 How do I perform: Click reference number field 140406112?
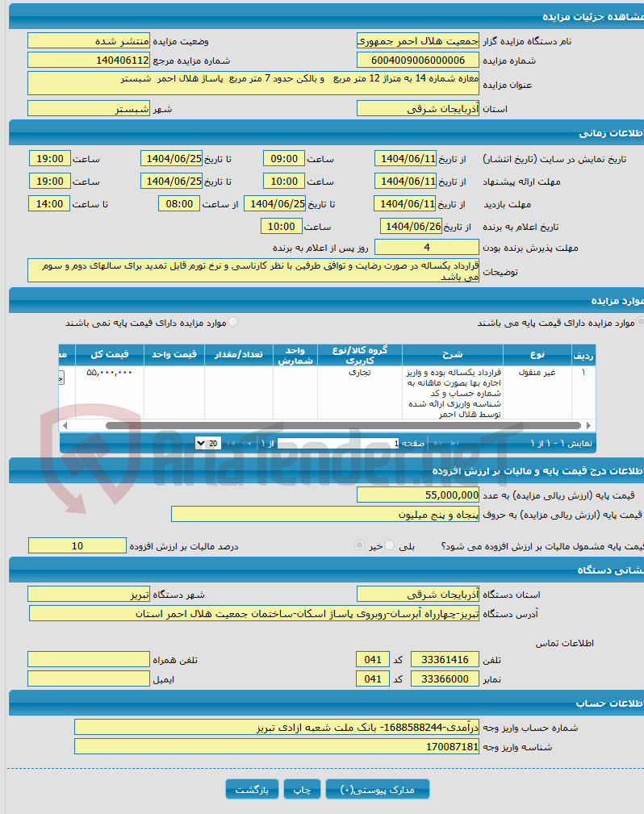tap(89, 61)
